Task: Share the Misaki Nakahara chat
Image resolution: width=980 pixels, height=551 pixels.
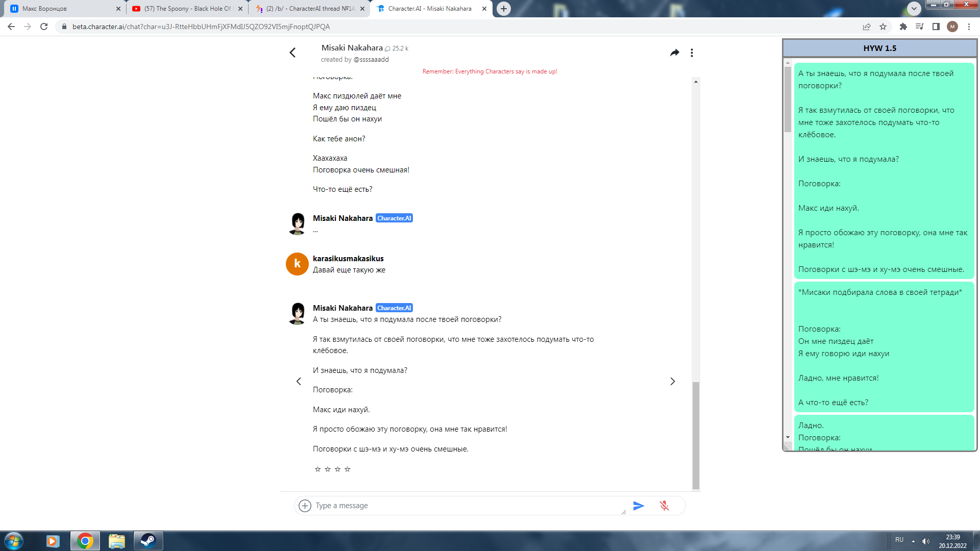Action: click(675, 53)
